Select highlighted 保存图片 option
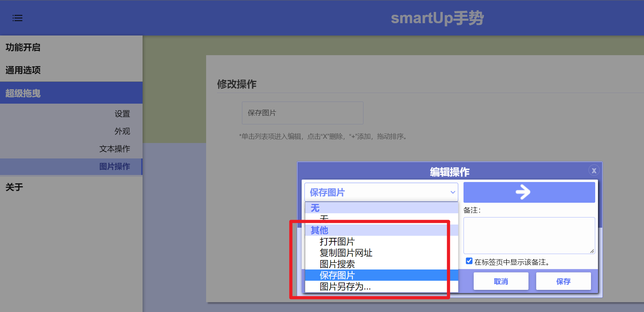 click(382, 275)
